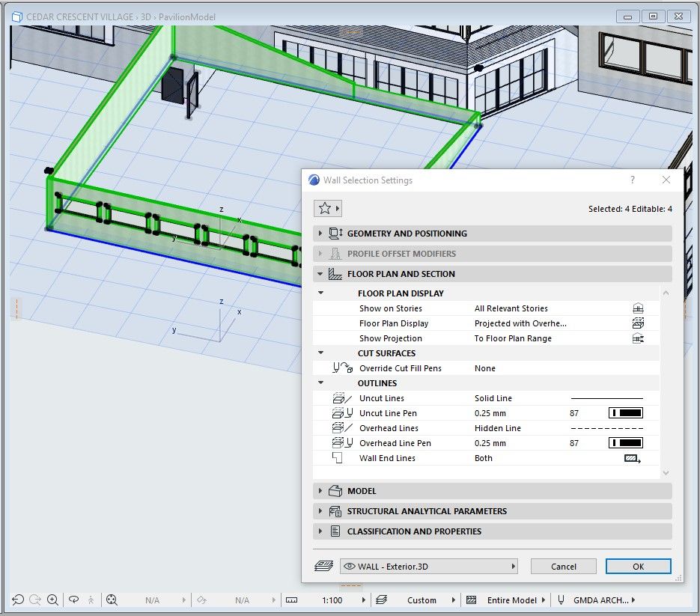Click the Uncut Line Pen color swatch
700x616 pixels.
click(x=625, y=413)
